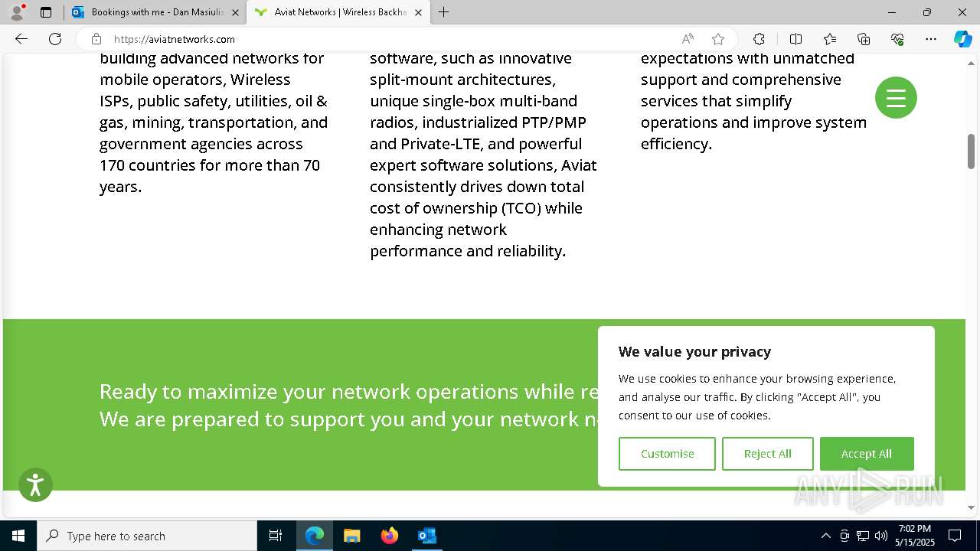
Task: Open network status tray icon
Action: point(863,536)
